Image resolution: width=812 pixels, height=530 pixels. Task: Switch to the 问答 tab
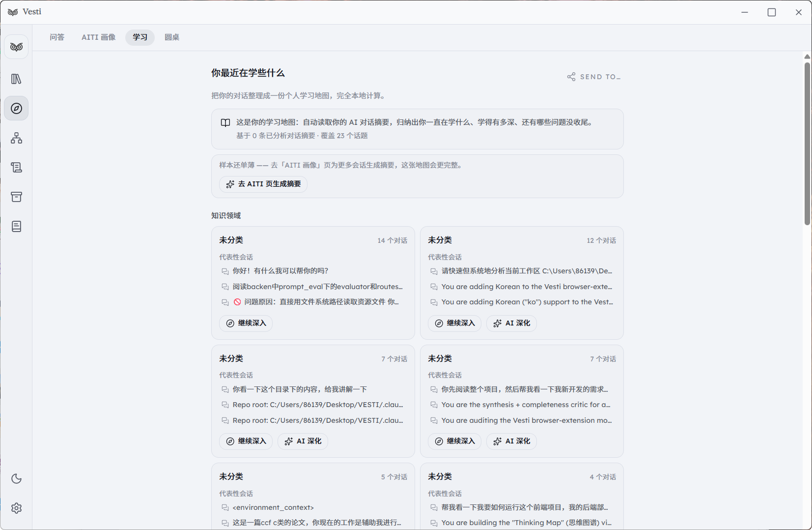[x=57, y=37]
